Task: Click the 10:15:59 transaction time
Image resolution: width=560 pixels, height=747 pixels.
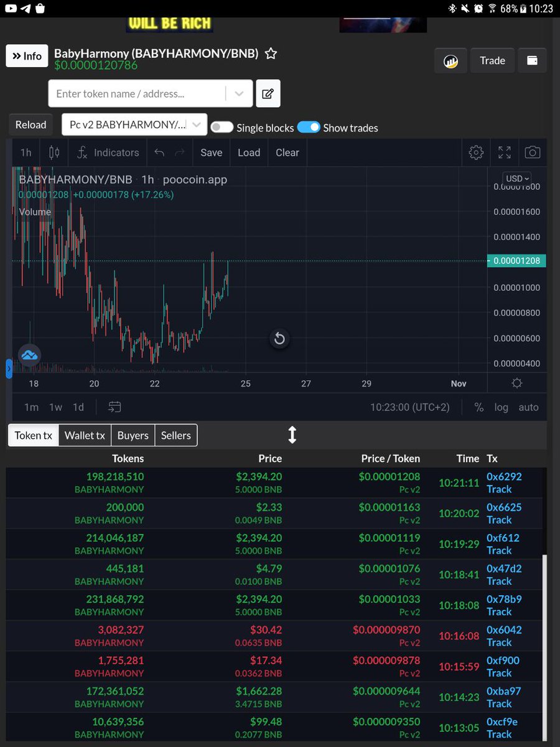Action: tap(459, 666)
